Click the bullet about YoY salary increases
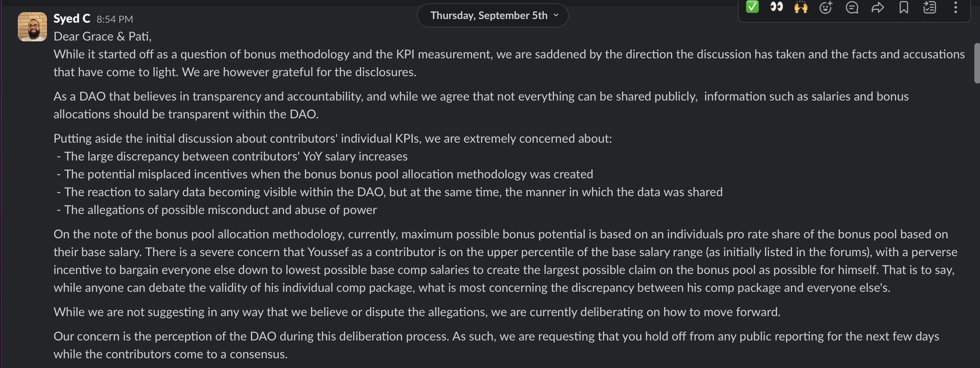Screen dimensions: 980x368 [x=236, y=156]
